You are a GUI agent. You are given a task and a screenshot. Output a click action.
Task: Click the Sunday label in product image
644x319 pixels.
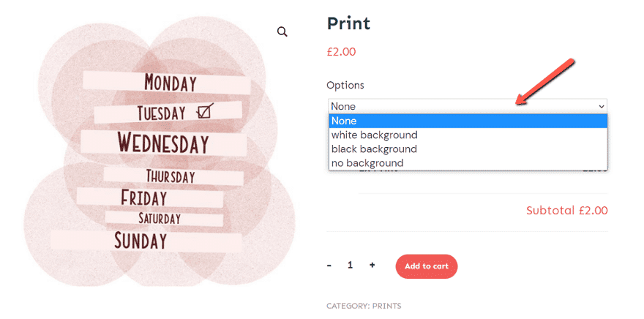pyautogui.click(x=141, y=240)
